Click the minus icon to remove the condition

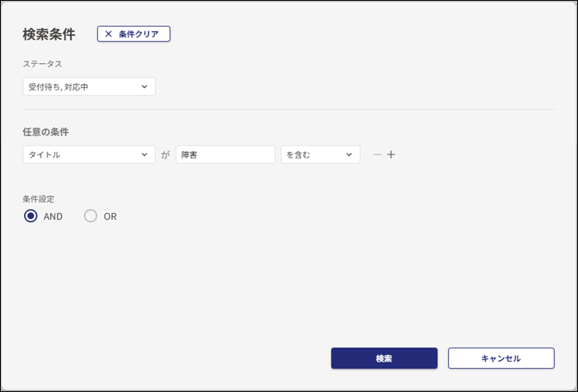click(x=377, y=154)
